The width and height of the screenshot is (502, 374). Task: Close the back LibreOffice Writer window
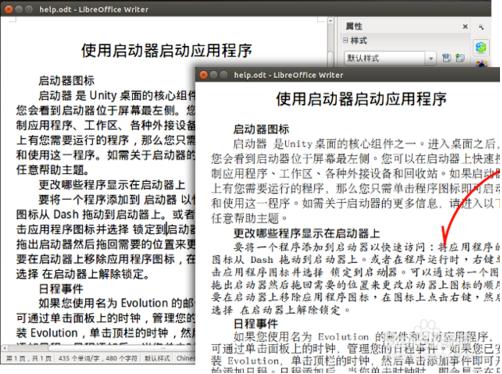[9, 9]
